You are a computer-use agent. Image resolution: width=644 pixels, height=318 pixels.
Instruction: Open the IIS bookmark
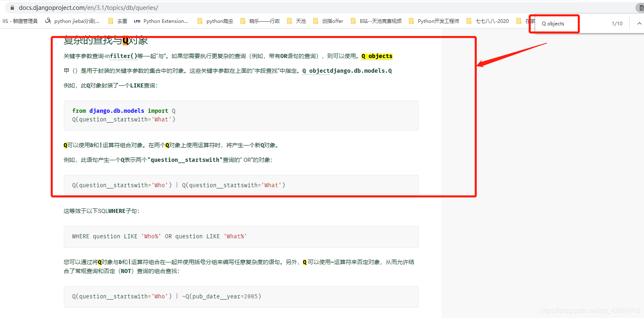pos(20,21)
